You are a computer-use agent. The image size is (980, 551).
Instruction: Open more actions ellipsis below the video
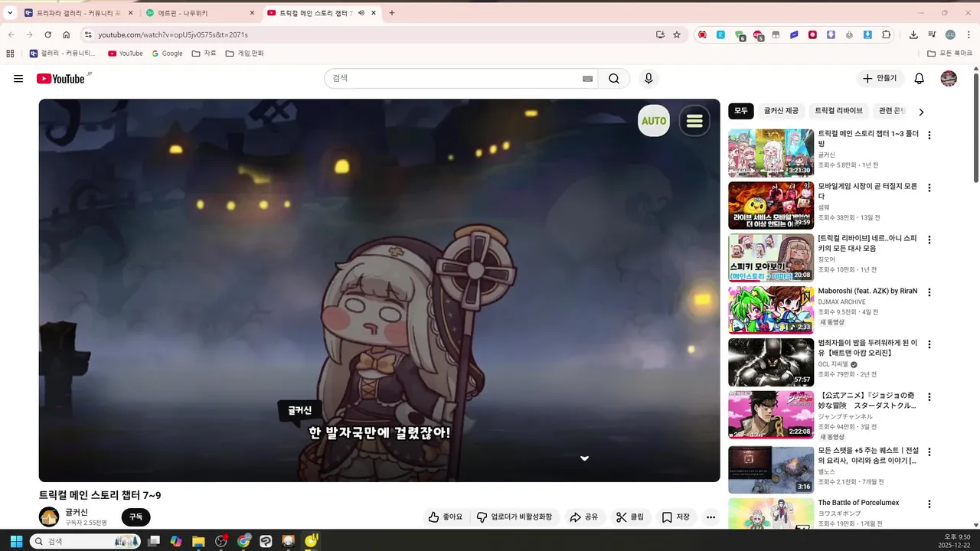tap(710, 517)
